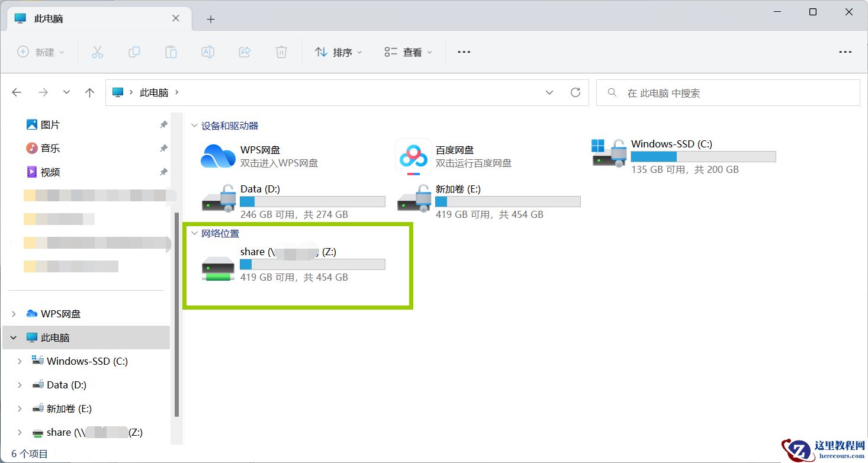
Task: Navigate back with the back arrow
Action: pos(17,92)
